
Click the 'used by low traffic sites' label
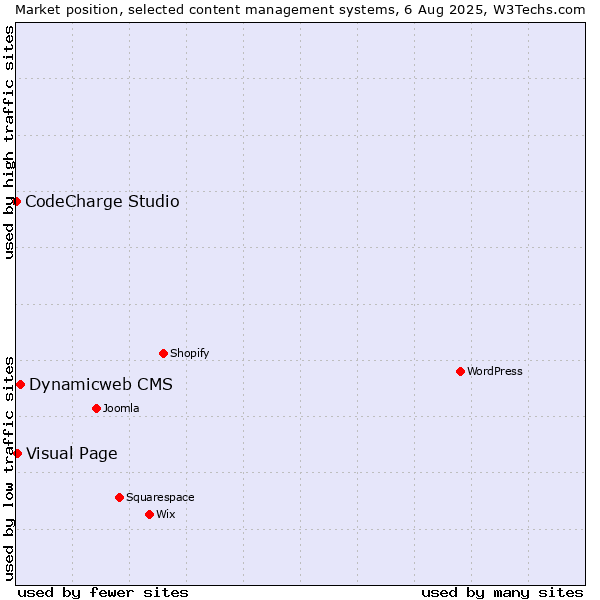pos(8,469)
